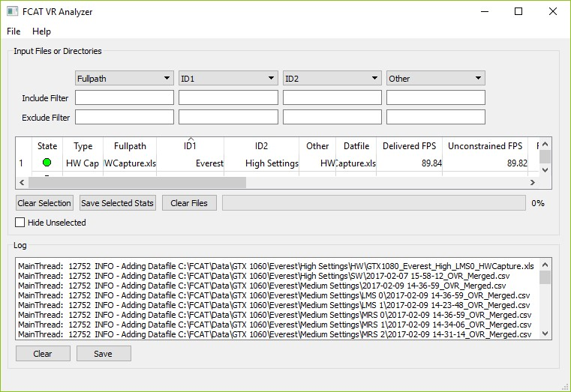571x392 pixels.
Task: Click the green state indicator in row 1
Action: click(x=47, y=163)
